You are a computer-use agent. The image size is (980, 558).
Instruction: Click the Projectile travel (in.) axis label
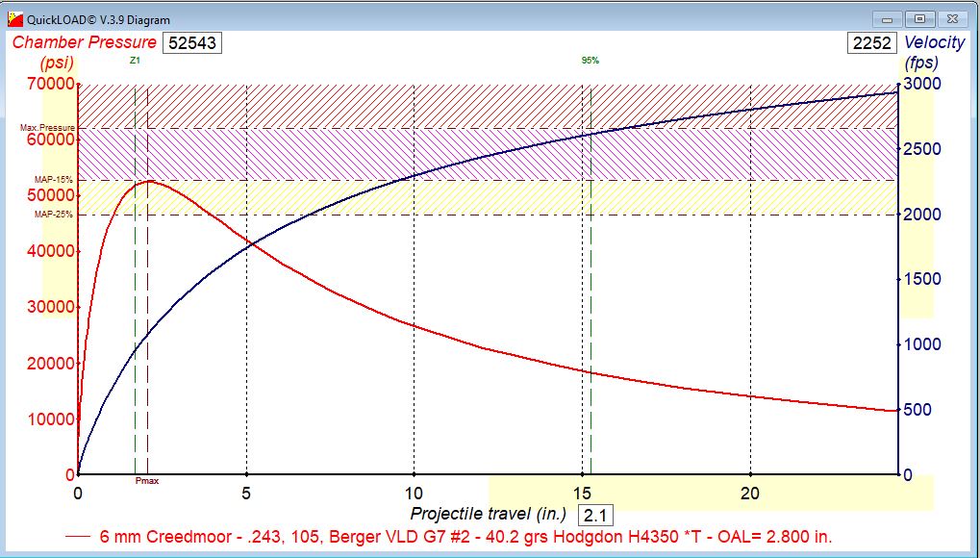pos(489,514)
